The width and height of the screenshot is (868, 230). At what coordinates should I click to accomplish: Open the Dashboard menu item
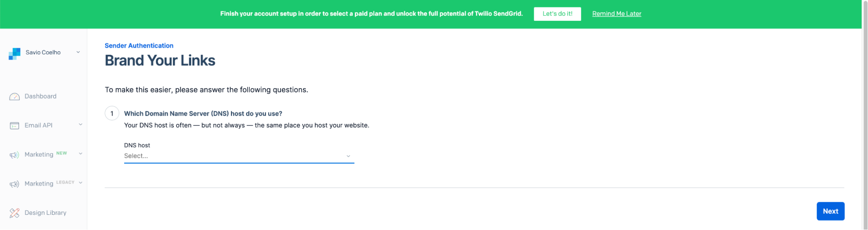point(40,96)
